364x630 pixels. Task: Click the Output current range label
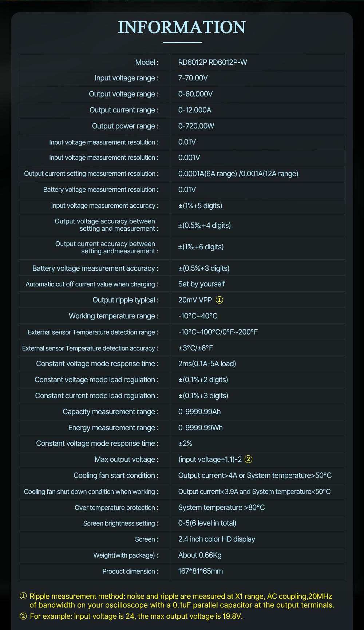pos(124,110)
